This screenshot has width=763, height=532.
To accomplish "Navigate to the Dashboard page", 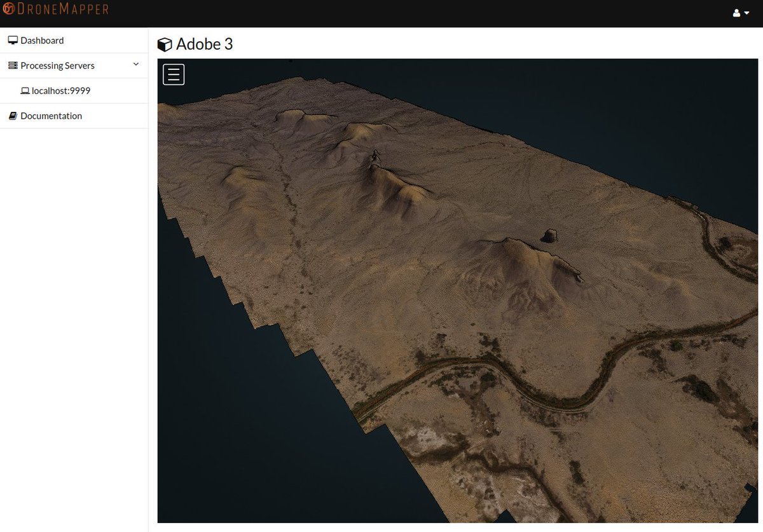I will point(43,40).
